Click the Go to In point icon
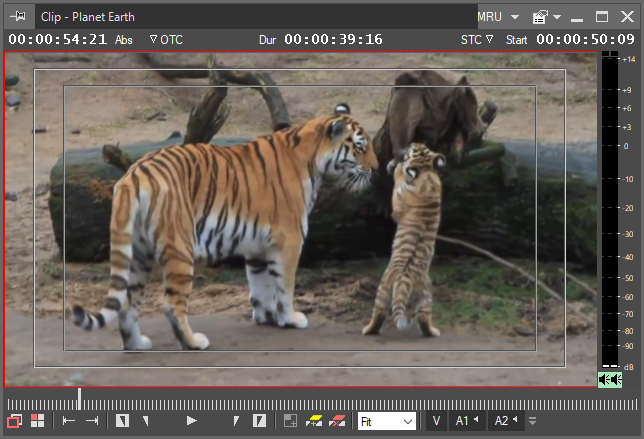Screen dimensions: 644x439 [69, 421]
